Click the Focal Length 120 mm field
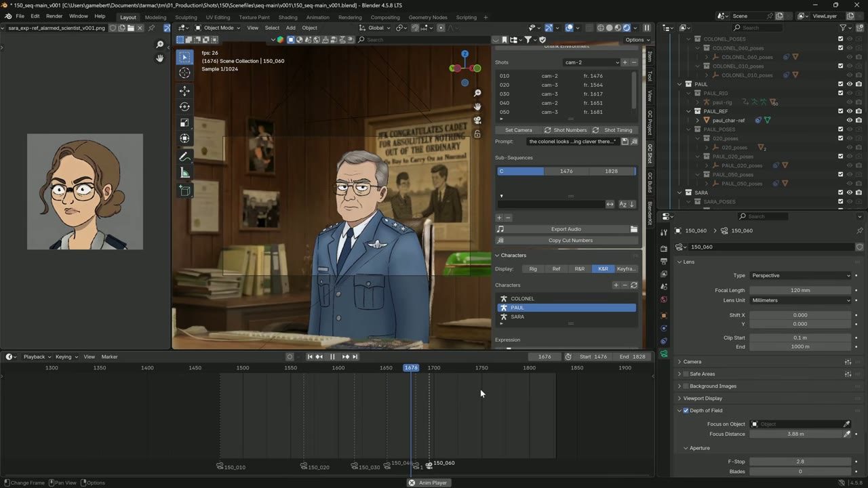The width and height of the screenshot is (868, 488). point(800,290)
